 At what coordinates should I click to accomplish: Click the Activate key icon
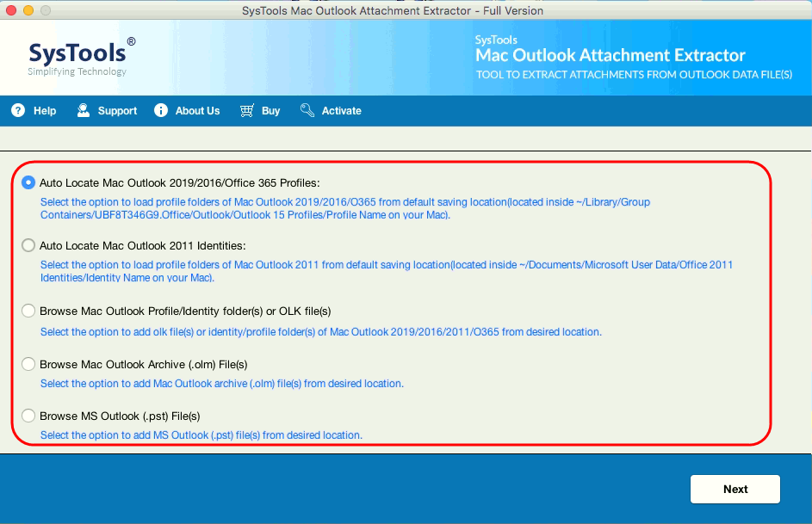pos(307,110)
